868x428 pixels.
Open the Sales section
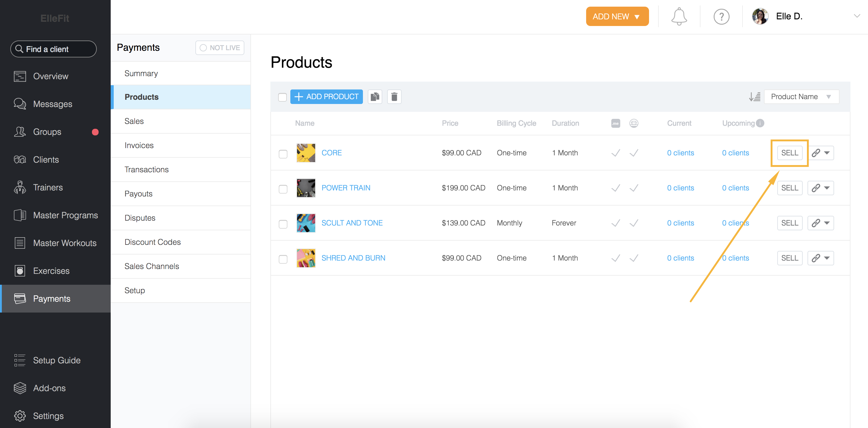coord(181,121)
